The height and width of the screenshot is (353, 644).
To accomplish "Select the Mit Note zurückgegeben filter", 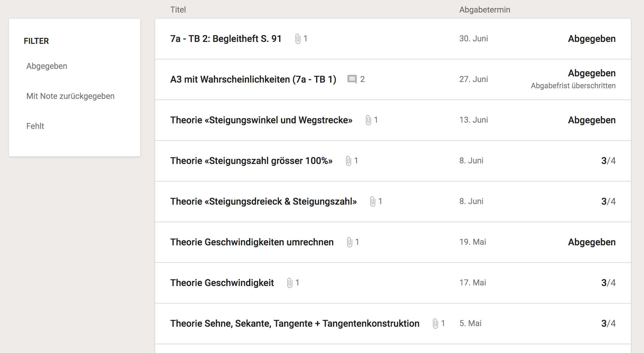I will 70,96.
